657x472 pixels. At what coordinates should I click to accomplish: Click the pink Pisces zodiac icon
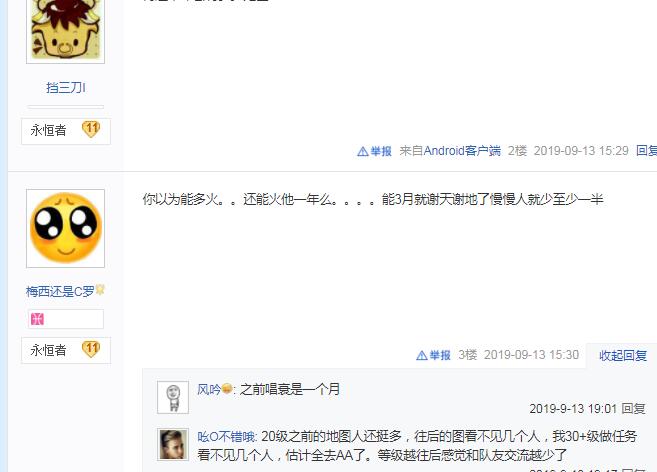pyautogui.click(x=37, y=319)
